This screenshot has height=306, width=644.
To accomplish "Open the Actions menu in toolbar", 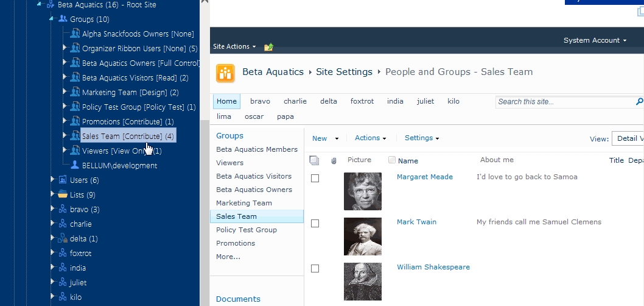I will click(x=370, y=138).
